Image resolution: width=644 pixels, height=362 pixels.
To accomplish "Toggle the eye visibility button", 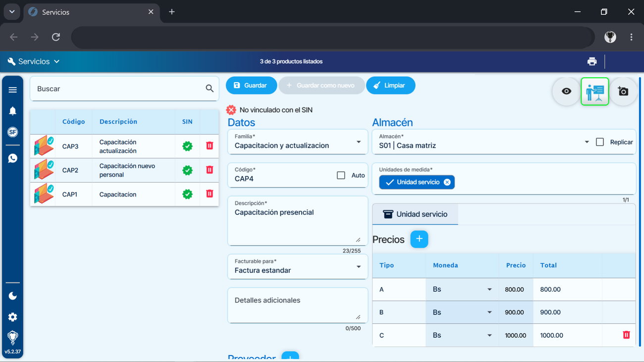I will (566, 91).
